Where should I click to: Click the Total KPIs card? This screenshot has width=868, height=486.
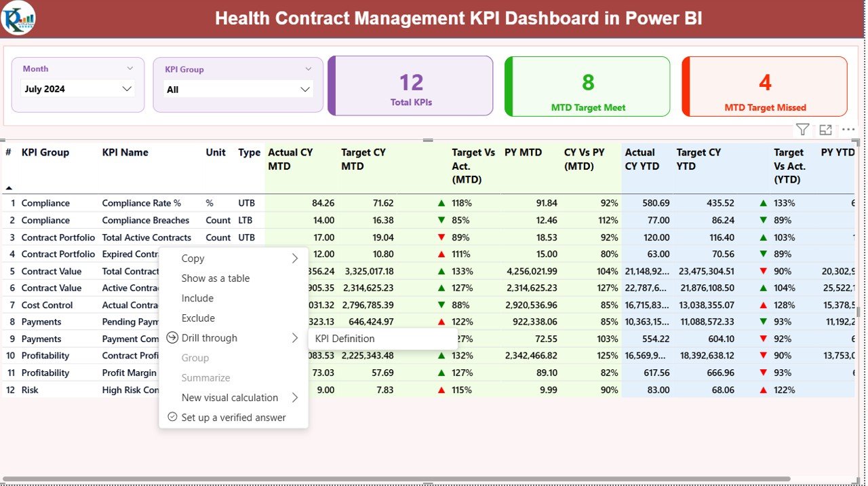click(x=411, y=87)
